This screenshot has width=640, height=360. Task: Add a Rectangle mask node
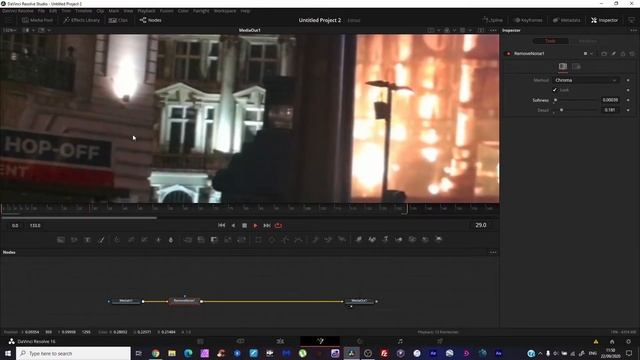tap(258, 240)
